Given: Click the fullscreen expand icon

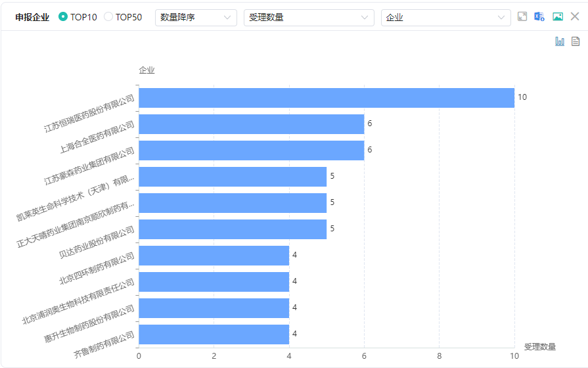Looking at the screenshot, I should [x=522, y=16].
